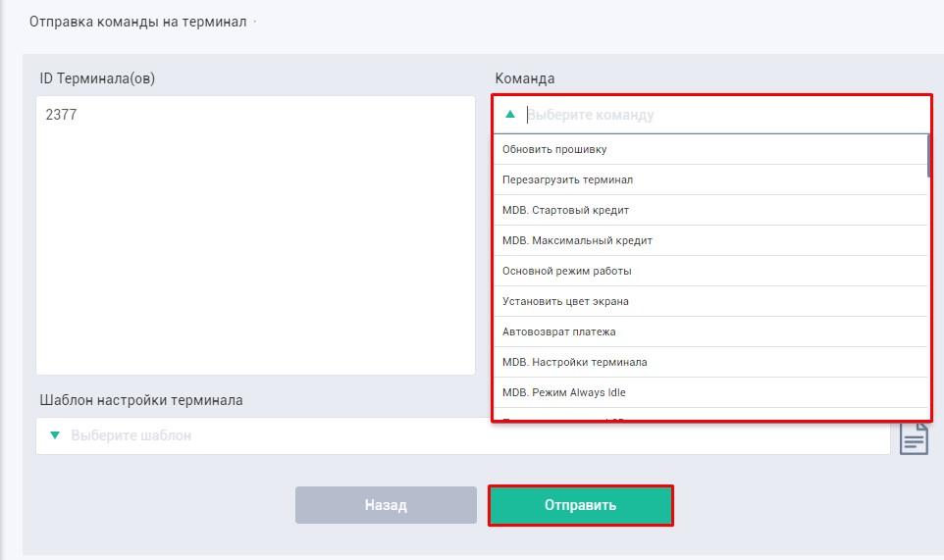Click the document icon beside template field
This screenshot has height=560, width=944.
914,437
